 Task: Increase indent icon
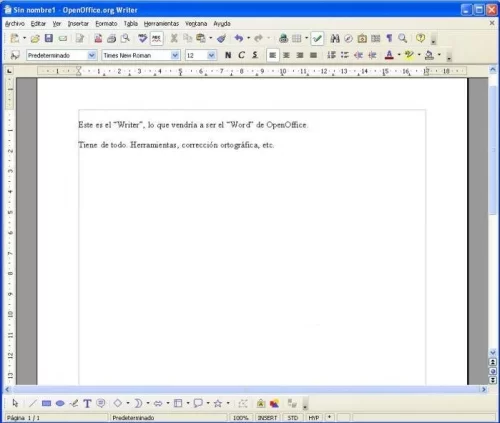tap(372, 55)
